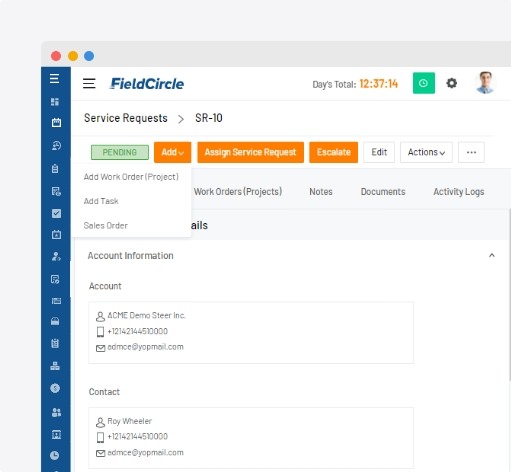
Task: Open the clipboard checklist sidebar icon
Action: click(55, 343)
